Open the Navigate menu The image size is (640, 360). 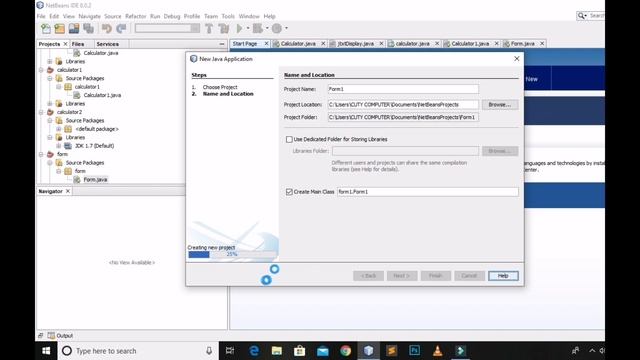pyautogui.click(x=89, y=16)
